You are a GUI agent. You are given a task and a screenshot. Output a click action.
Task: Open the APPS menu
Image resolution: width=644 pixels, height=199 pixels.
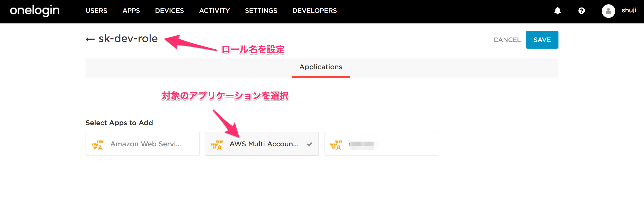click(x=131, y=11)
